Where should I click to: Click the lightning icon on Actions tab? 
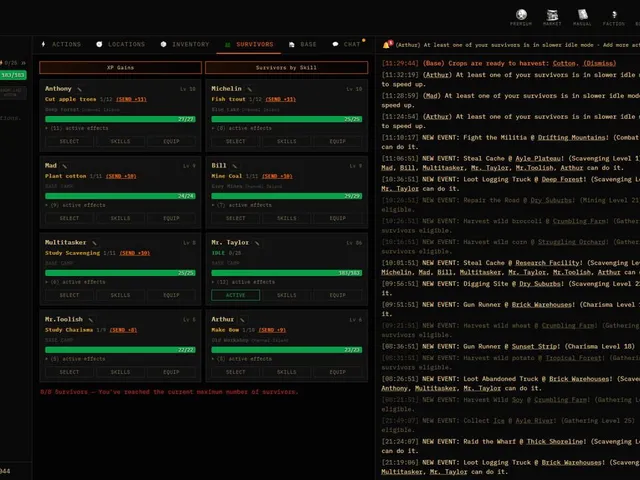[43, 44]
